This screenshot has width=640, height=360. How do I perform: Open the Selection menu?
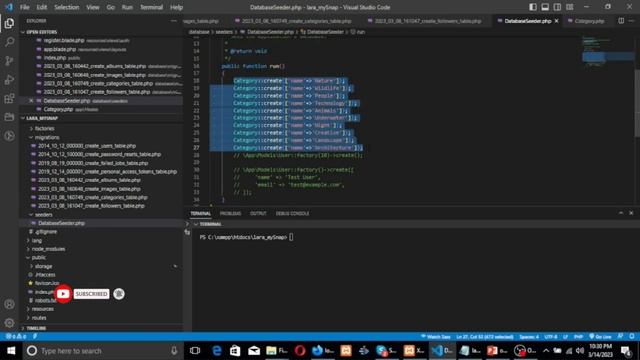(67, 7)
